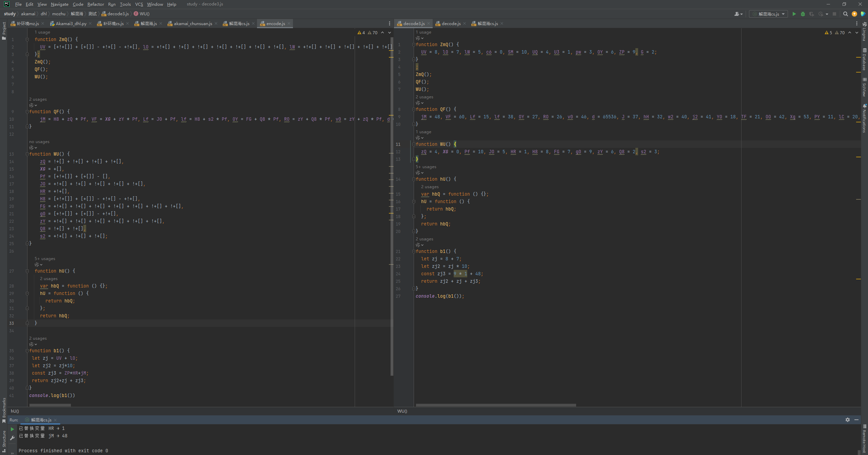
Task: Open Search Everywhere with the magnifier icon
Action: [x=845, y=14]
